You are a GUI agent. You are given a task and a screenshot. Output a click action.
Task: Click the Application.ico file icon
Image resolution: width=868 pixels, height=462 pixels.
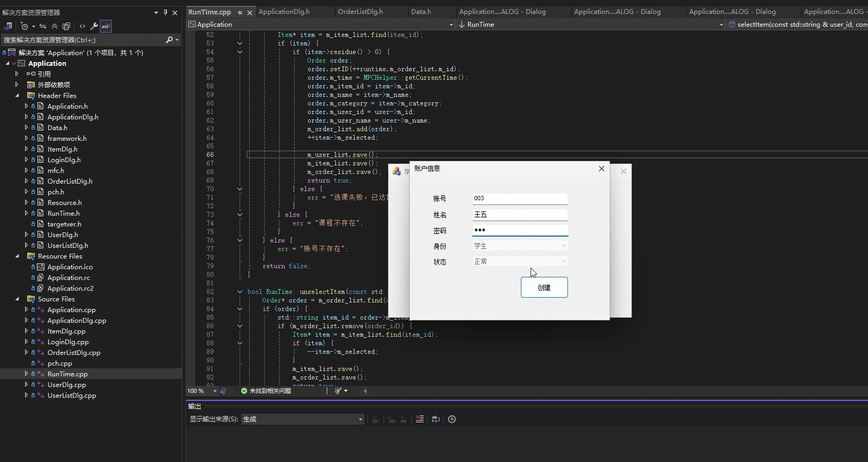41,267
